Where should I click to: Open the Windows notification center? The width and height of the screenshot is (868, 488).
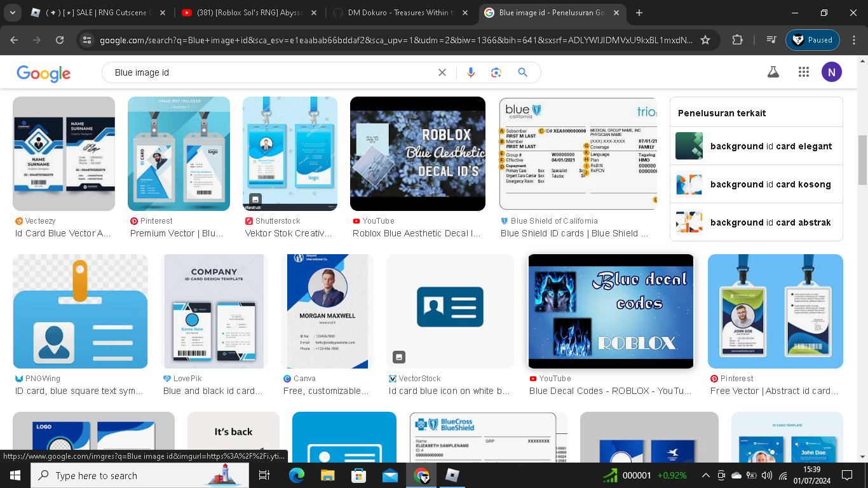846,475
